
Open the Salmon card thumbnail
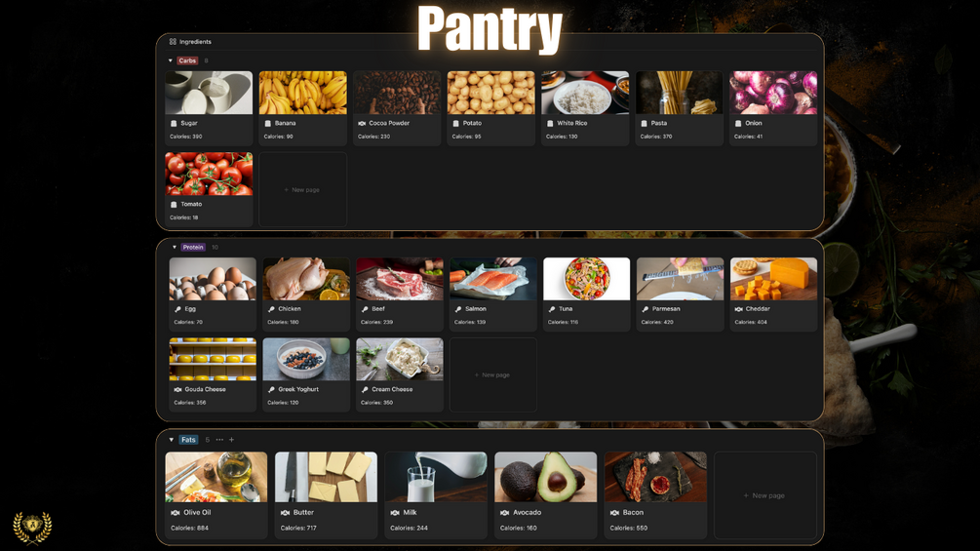pos(493,279)
